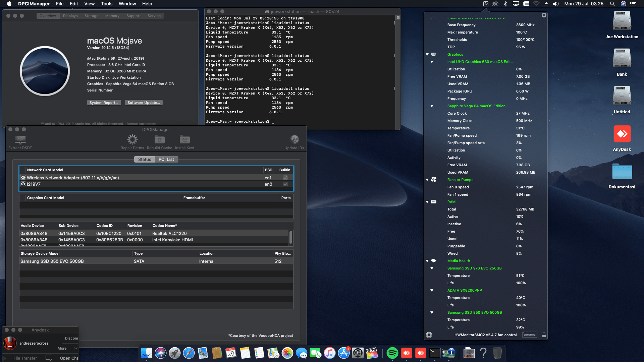This screenshot has width=644, height=362.
Task: Close the HWMonitorSMC2 panel with X button
Action: tap(544, 15)
